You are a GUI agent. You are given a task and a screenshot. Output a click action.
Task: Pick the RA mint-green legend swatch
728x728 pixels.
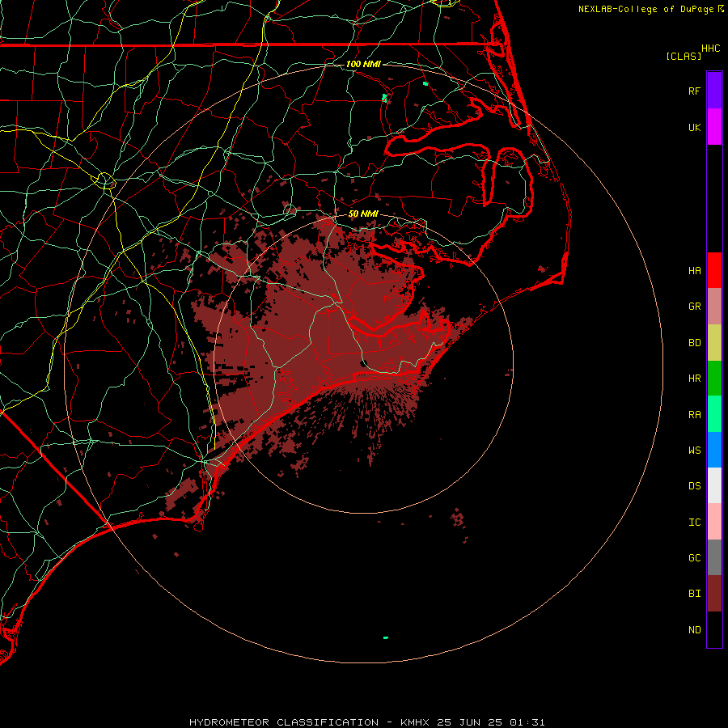(714, 414)
